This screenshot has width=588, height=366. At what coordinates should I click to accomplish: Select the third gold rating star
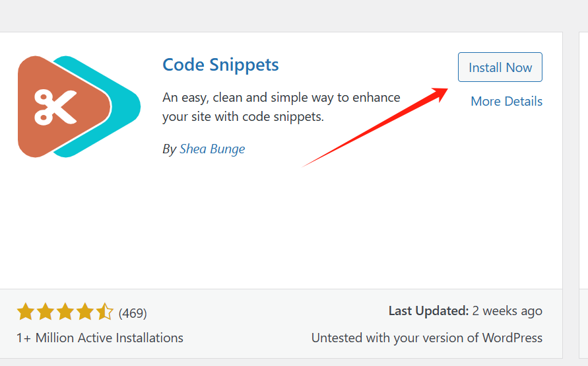65,312
